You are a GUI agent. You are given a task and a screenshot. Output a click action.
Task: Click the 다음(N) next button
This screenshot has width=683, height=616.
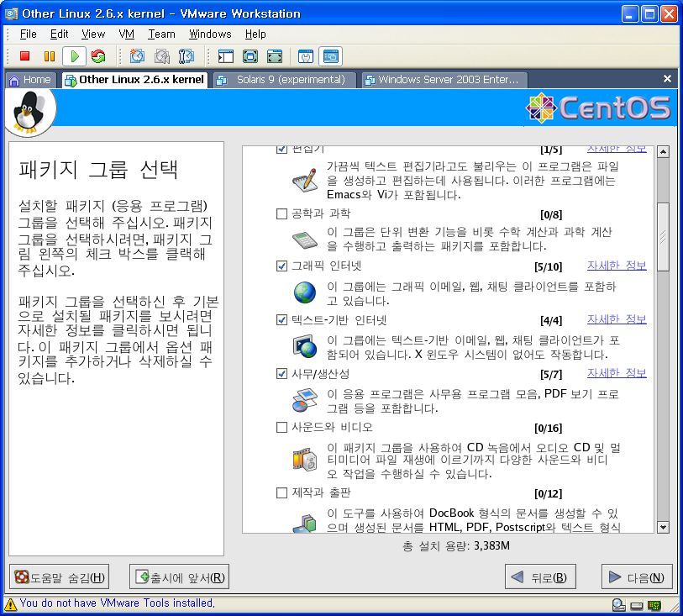coord(637,577)
